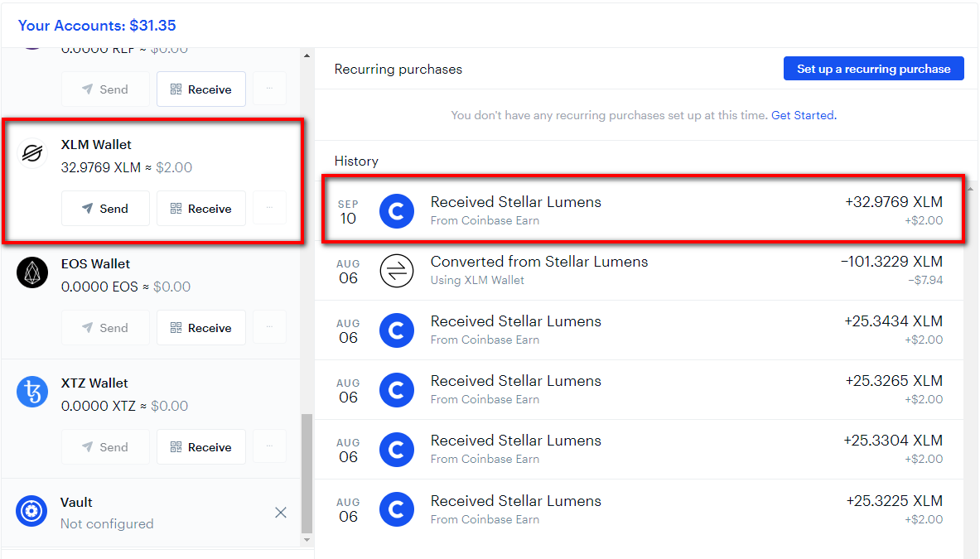This screenshot has width=980, height=559.
Task: Click the Vault label
Action: pyautogui.click(x=76, y=502)
